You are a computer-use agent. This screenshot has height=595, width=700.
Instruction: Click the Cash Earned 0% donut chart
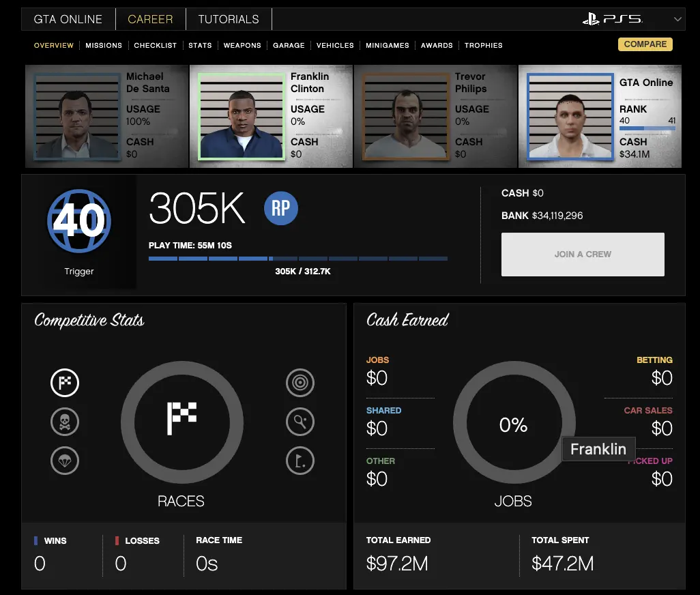(514, 422)
